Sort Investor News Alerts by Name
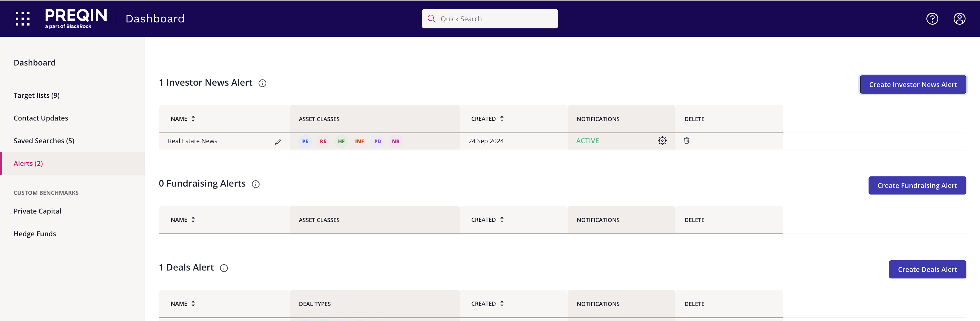 [x=193, y=119]
